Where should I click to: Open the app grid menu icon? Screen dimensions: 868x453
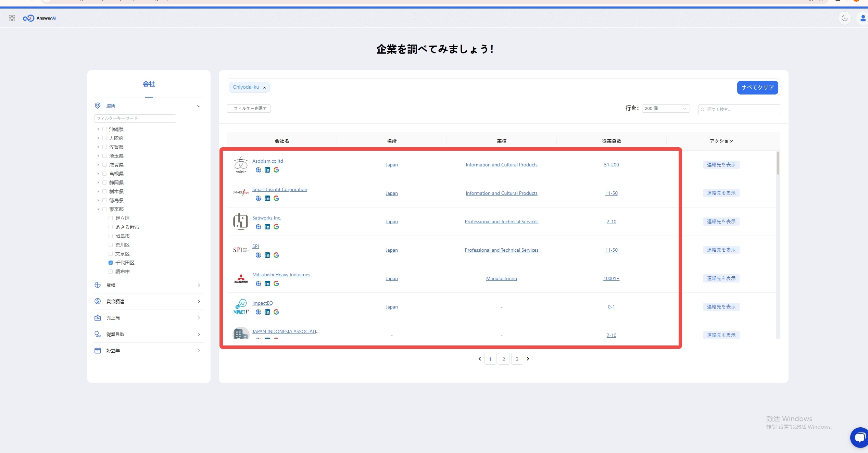pyautogui.click(x=12, y=18)
